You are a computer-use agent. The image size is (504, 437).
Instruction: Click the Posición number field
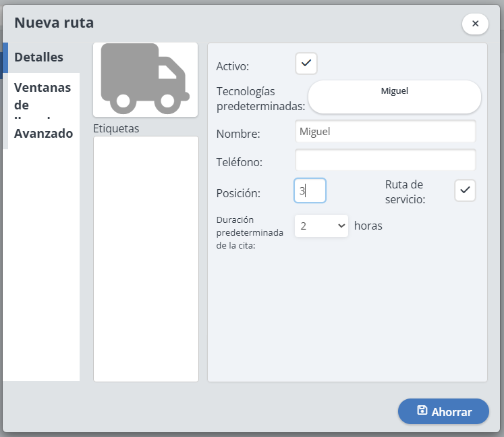[x=310, y=190]
